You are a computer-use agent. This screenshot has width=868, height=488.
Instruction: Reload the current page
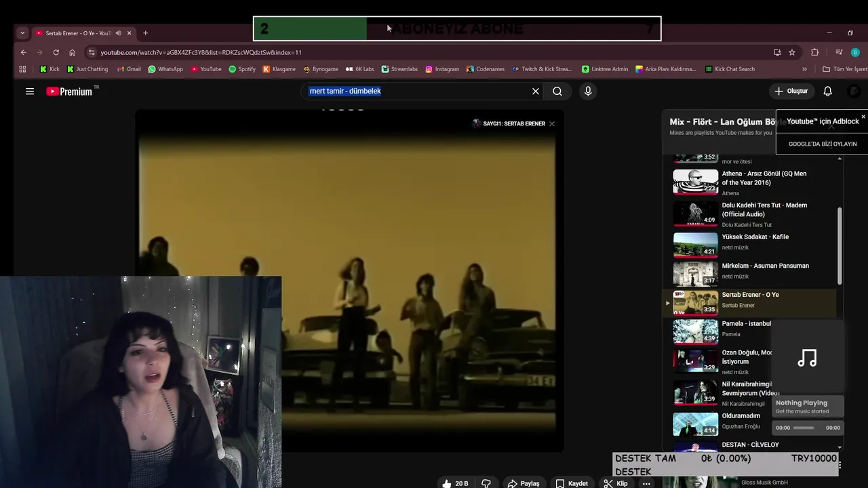[56, 52]
